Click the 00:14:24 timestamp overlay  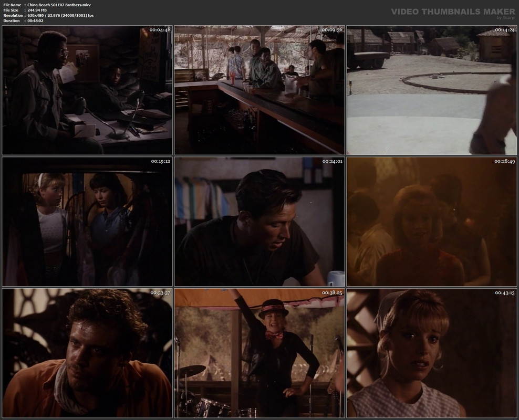pyautogui.click(x=505, y=30)
